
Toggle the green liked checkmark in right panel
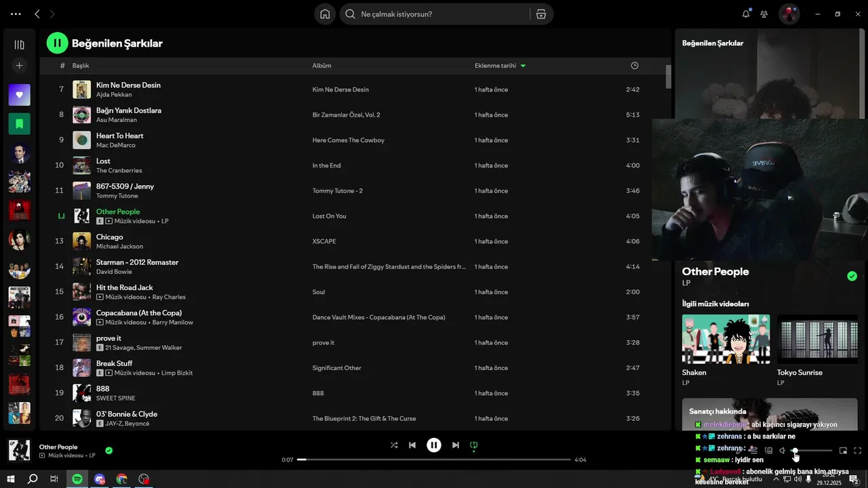[852, 276]
